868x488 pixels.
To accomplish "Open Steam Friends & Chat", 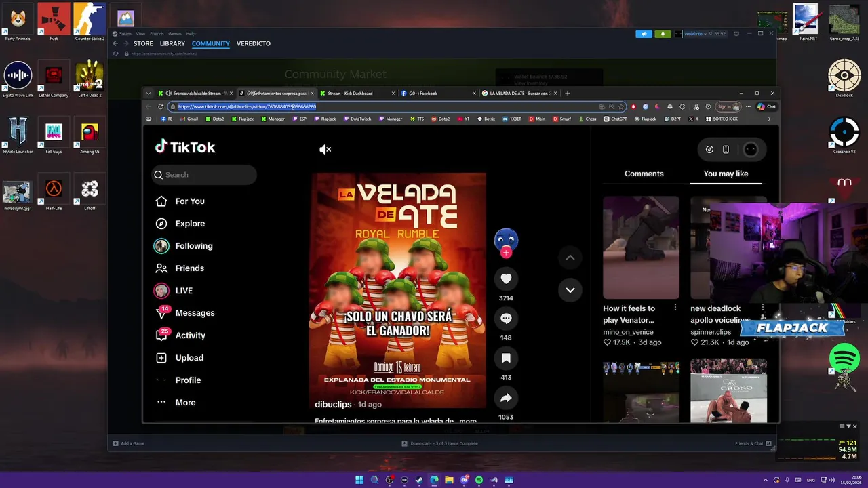I will coord(753,443).
